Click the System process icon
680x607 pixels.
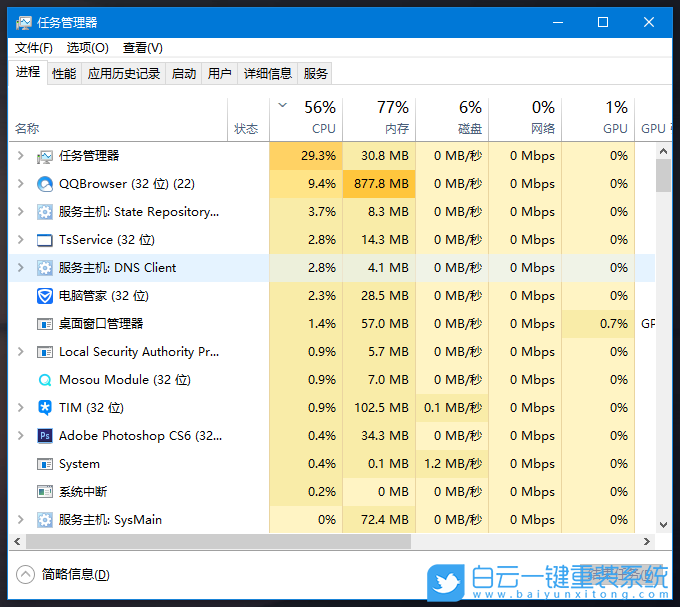(x=45, y=464)
